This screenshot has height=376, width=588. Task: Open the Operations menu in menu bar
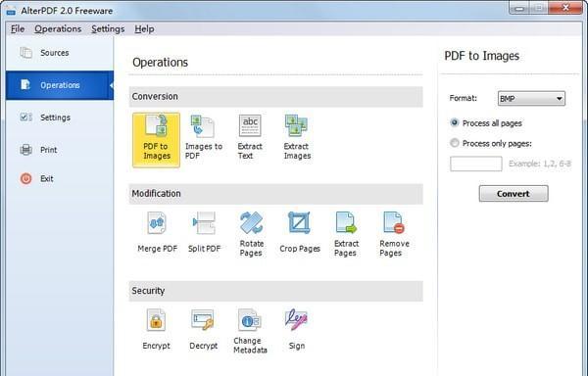[x=58, y=28]
